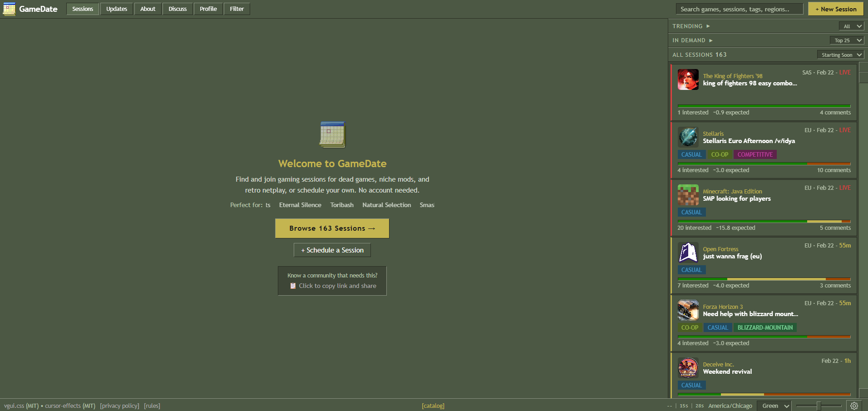Select the Minecraft: Java Edition game icon
Image resolution: width=868 pixels, height=411 pixels.
[688, 195]
